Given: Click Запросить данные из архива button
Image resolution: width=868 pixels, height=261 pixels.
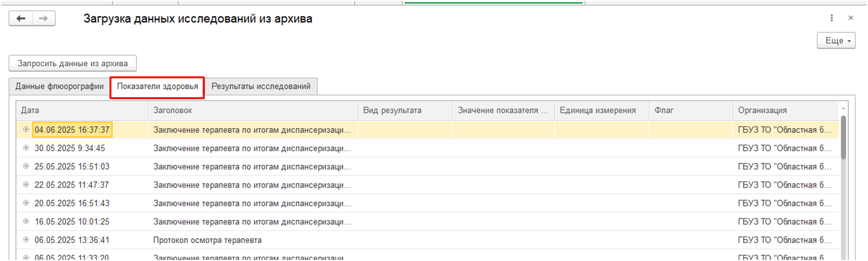Looking at the screenshot, I should 73,63.
